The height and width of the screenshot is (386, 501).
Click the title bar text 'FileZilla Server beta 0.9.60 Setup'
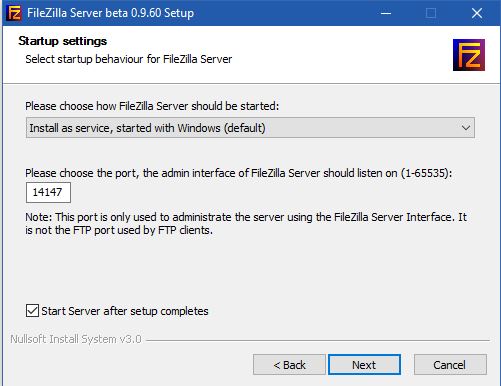pyautogui.click(x=110, y=13)
